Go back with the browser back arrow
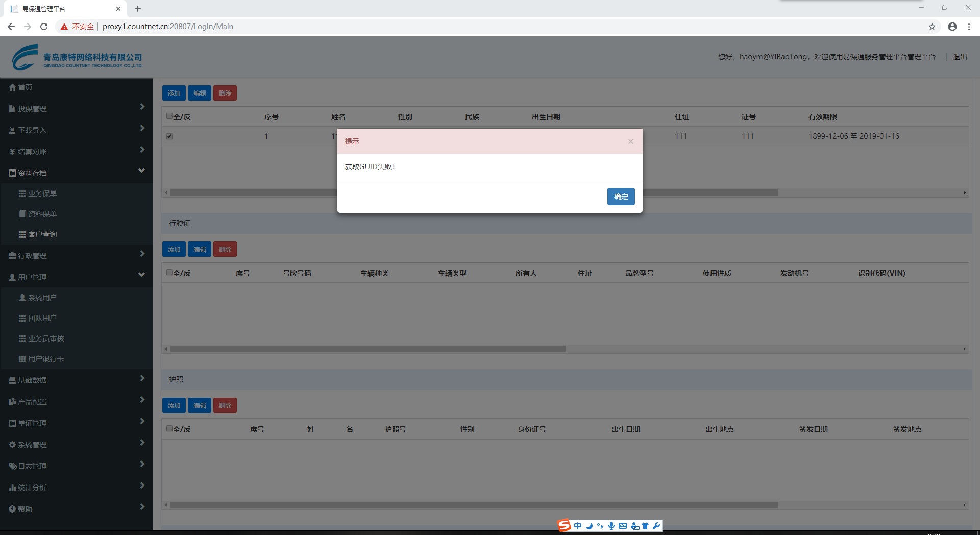This screenshot has width=980, height=535. coord(11,27)
